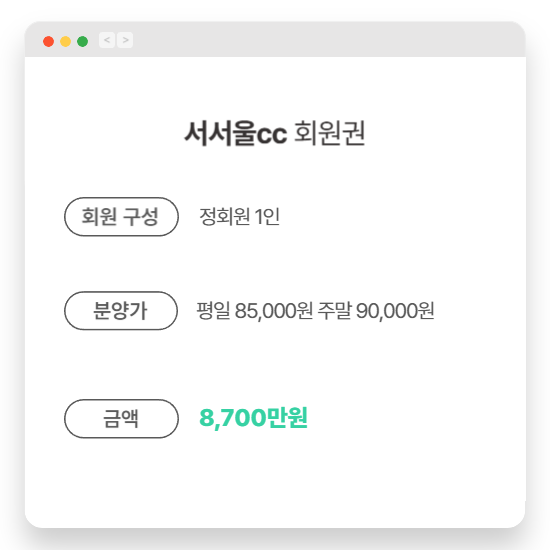Select the 분양가 pill label
Image resolution: width=550 pixels, height=550 pixels.
121,310
